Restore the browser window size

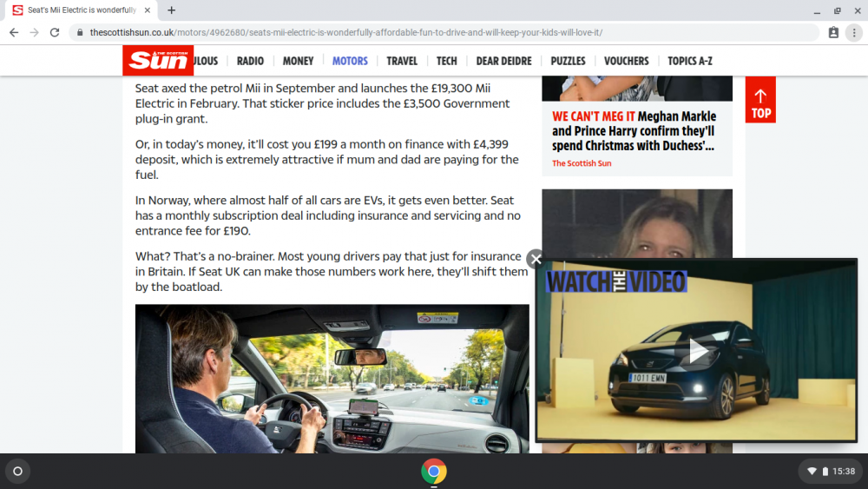tap(838, 10)
